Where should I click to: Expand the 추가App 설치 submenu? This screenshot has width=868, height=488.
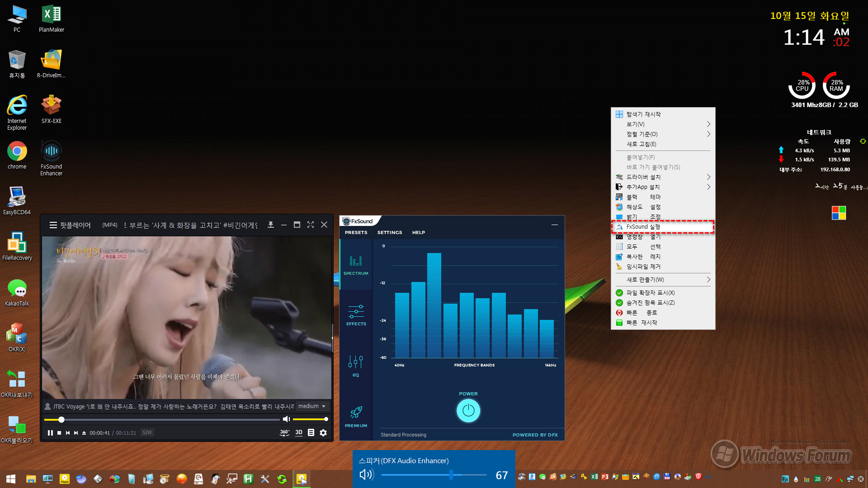[x=663, y=187]
